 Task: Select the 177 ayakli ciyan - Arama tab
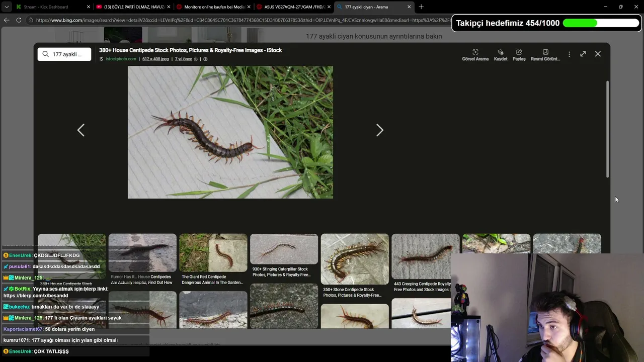click(373, 7)
